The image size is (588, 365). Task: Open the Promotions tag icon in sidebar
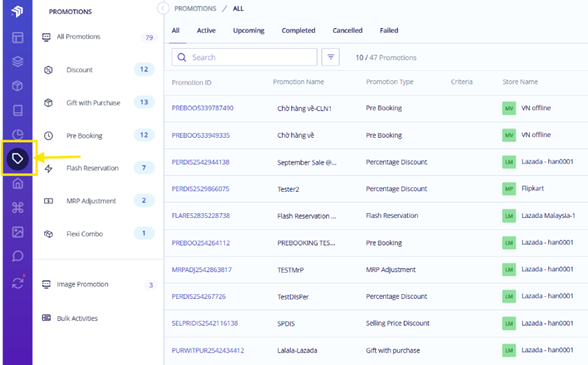(x=18, y=159)
